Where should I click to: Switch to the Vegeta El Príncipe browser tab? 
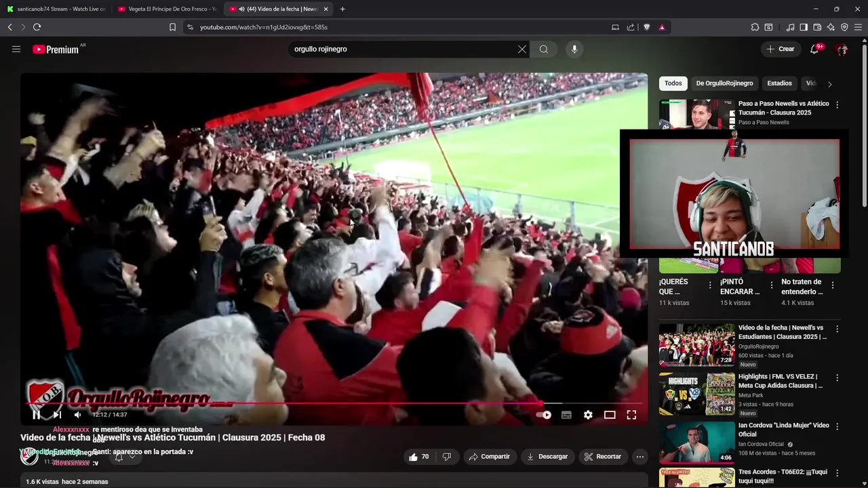coord(166,9)
